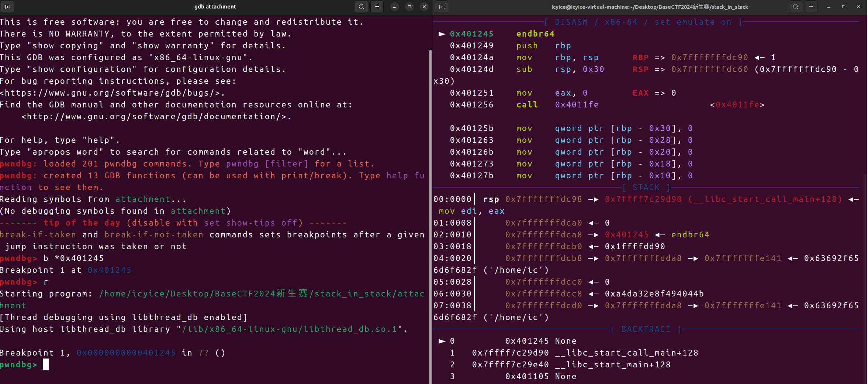868x384 pixels.
Task: Open hamburger menu in stack_in_stack terminal
Action: (811, 7)
